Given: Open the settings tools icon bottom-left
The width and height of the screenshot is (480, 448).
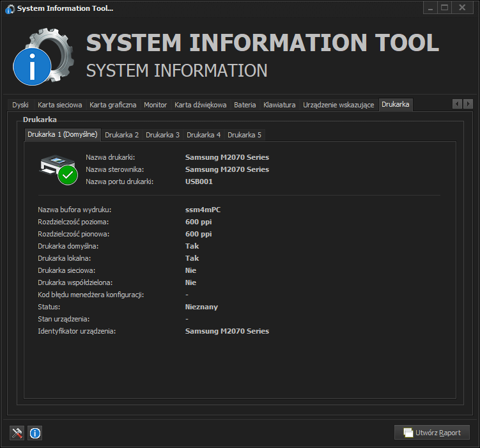Looking at the screenshot, I should point(17,433).
